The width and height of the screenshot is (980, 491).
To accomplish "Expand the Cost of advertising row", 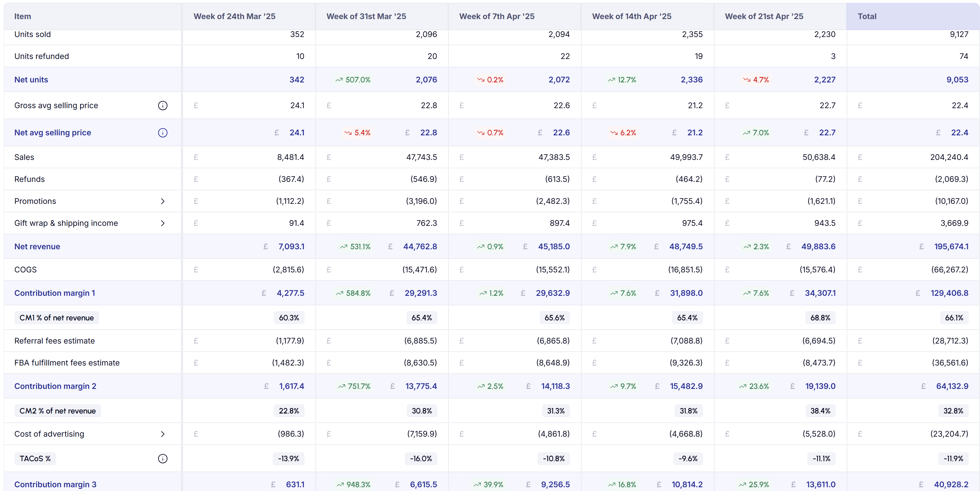I will pos(163,434).
